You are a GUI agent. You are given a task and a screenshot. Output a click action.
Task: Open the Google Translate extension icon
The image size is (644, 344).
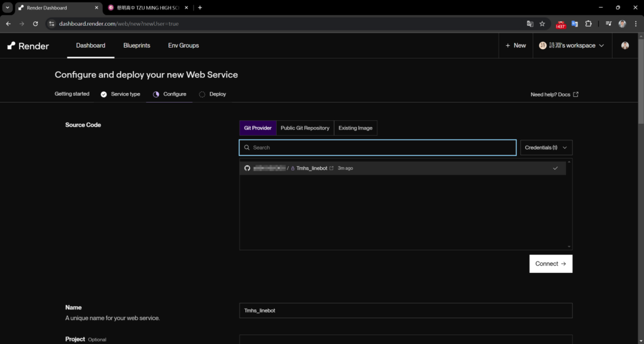(575, 24)
